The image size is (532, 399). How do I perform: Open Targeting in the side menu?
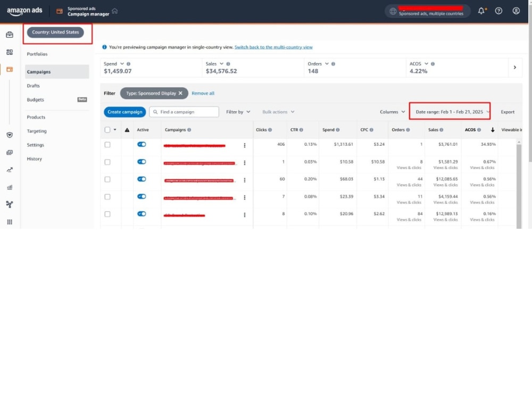click(x=37, y=131)
